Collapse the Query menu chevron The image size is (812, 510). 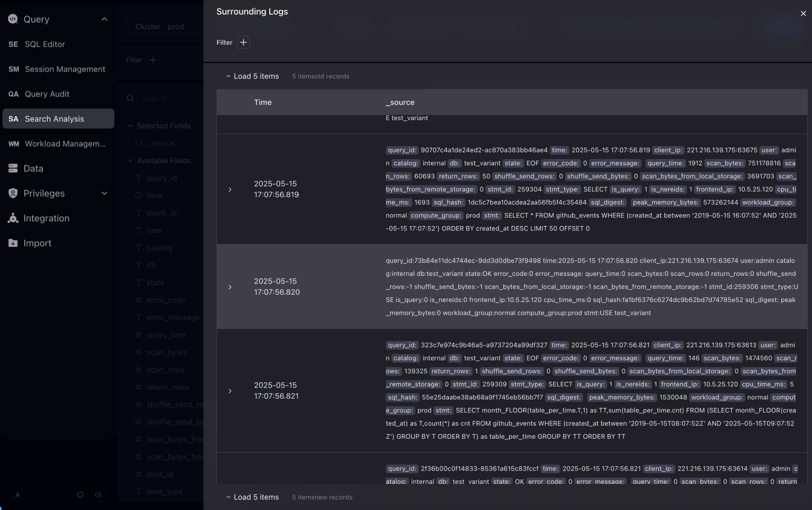(104, 19)
